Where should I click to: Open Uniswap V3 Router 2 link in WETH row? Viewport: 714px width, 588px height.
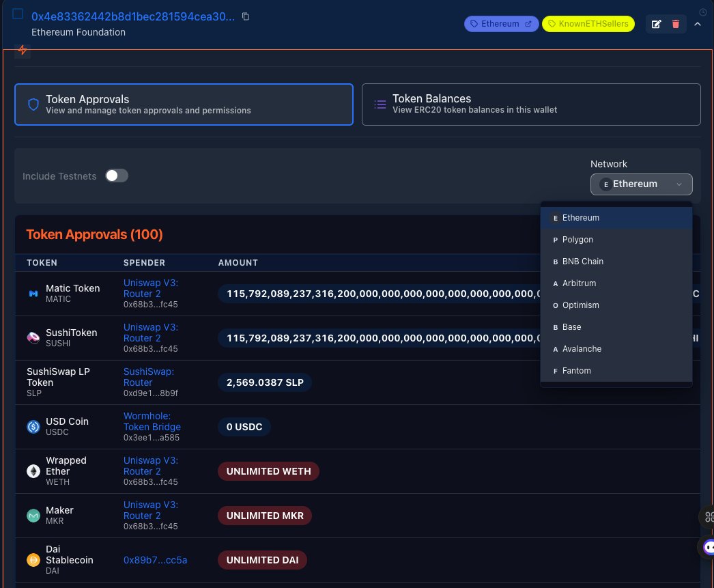151,466
